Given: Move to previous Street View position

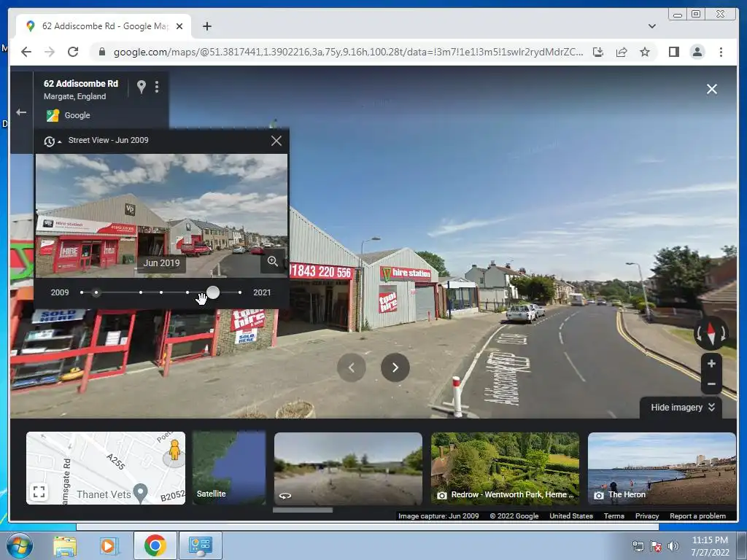Looking at the screenshot, I should 352,367.
